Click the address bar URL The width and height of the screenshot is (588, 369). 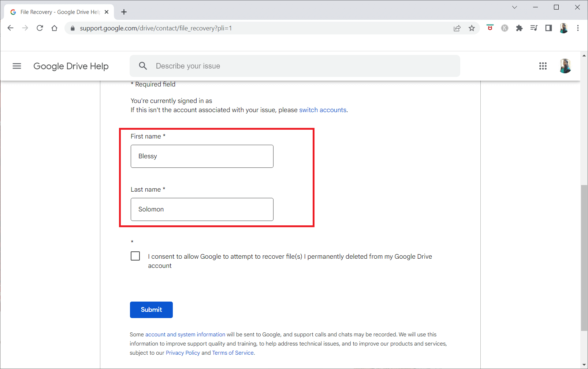(156, 28)
